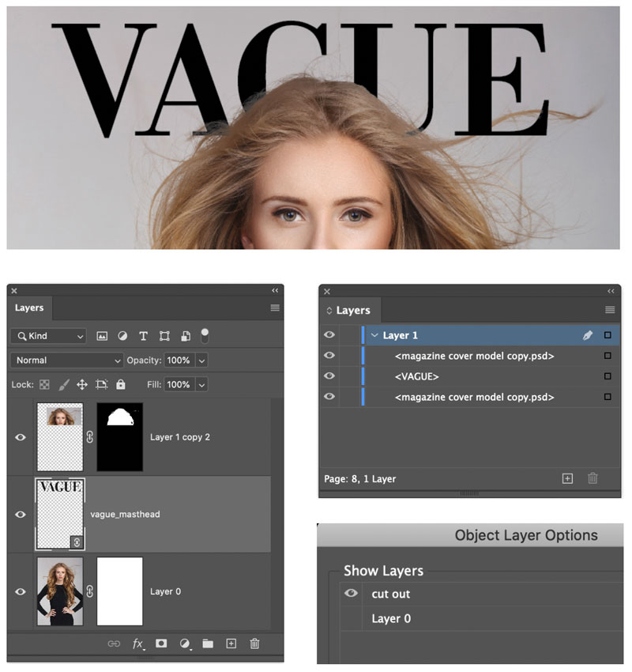
Task: Select the Photoshop Layers tab
Action: tap(29, 308)
